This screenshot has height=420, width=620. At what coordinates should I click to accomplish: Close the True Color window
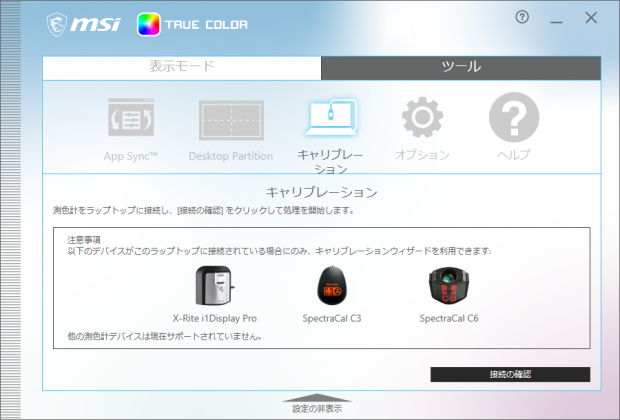click(x=591, y=18)
